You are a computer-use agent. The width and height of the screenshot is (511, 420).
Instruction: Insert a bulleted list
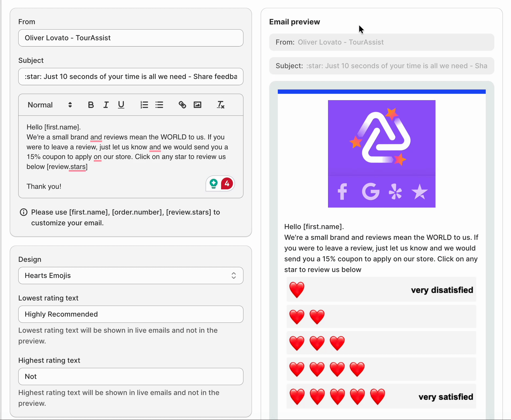[x=159, y=105]
